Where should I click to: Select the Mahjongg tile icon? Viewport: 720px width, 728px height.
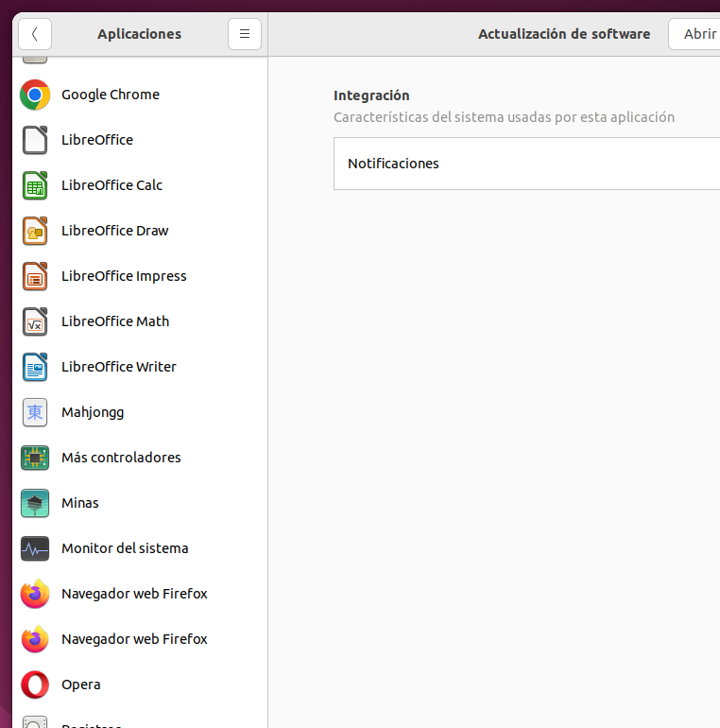point(35,412)
